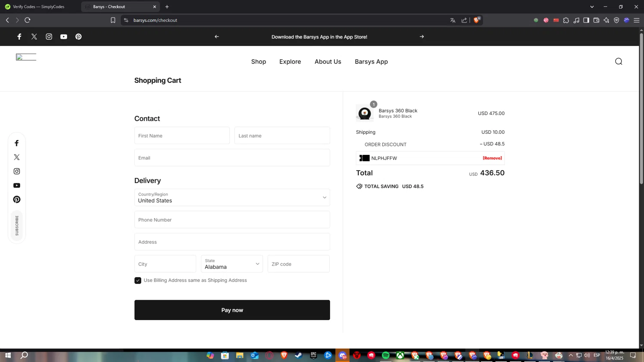Show next announcement with right arrow
The image size is (644, 362).
coord(422,37)
